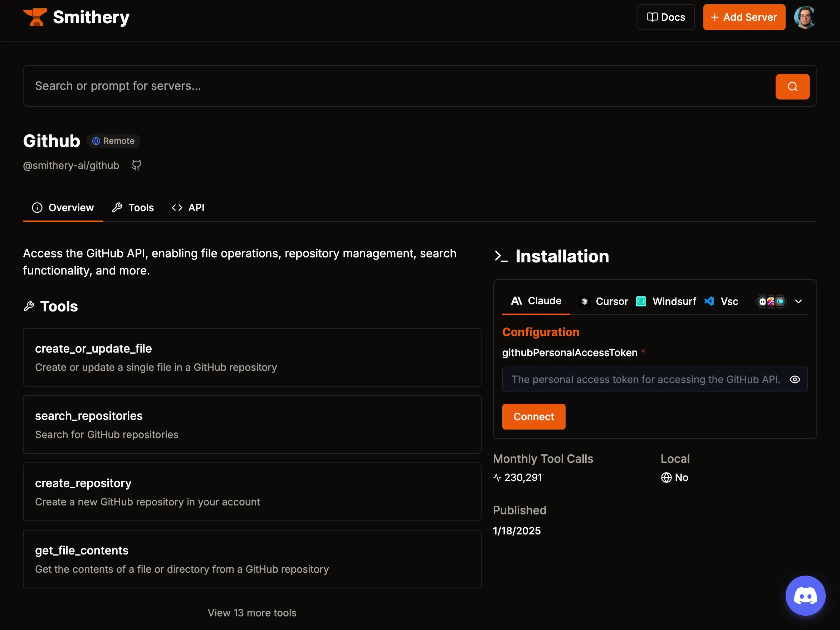Click the Monthly Tool Calls label
The image size is (840, 630).
543,459
